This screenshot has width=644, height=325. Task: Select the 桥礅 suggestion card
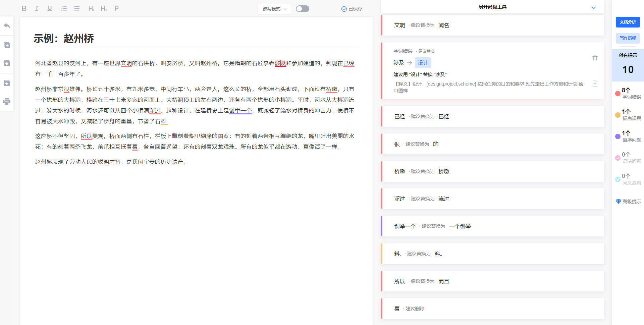click(x=492, y=171)
